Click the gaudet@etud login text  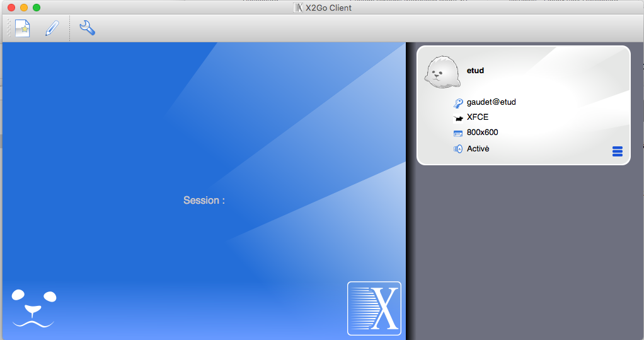point(492,102)
